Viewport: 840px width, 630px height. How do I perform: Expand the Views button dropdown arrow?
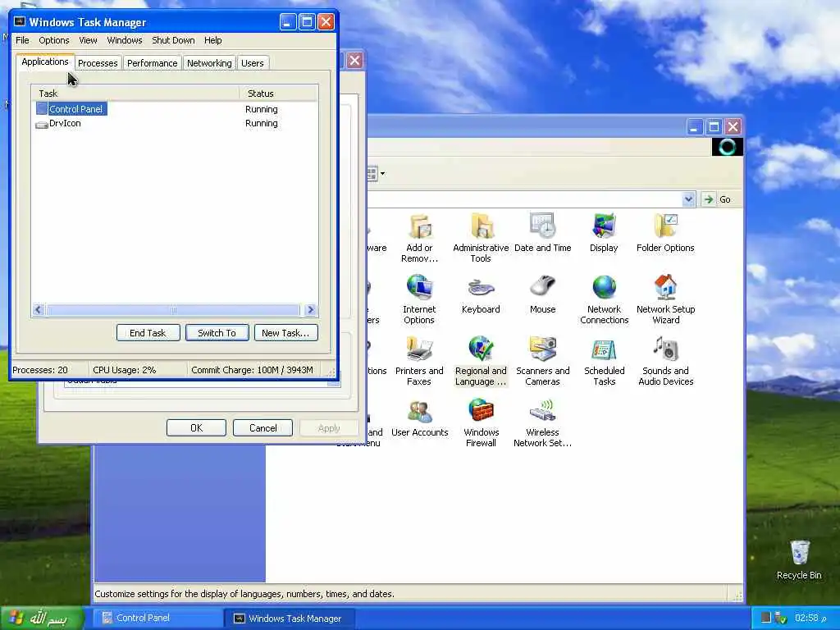(382, 174)
